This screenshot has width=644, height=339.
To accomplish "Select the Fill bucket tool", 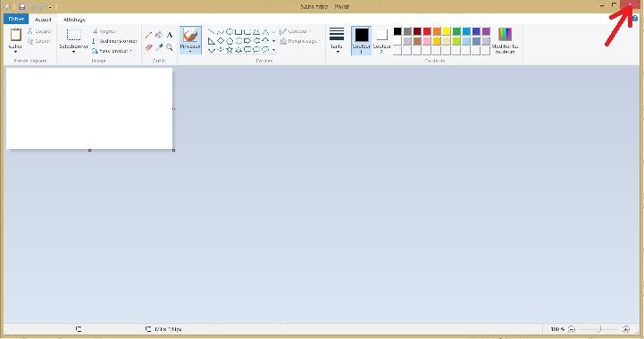I will [159, 36].
